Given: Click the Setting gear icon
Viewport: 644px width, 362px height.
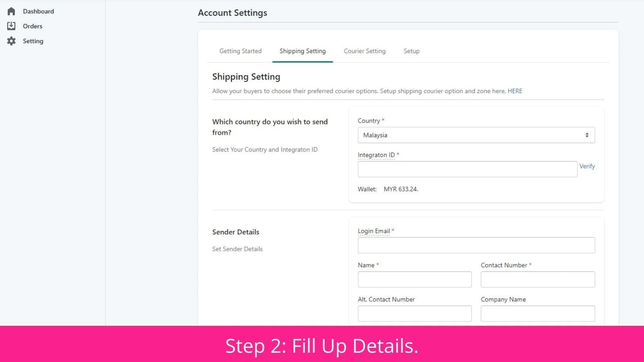Looking at the screenshot, I should click(x=11, y=41).
